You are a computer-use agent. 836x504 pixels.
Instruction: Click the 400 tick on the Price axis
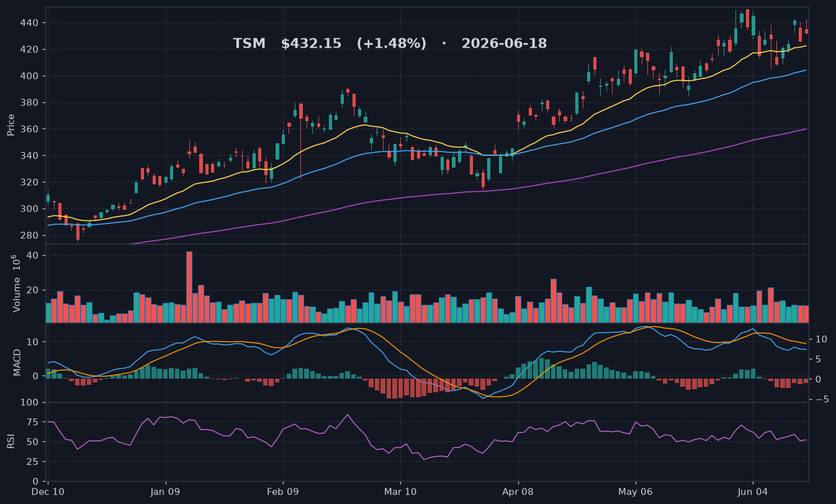point(31,76)
